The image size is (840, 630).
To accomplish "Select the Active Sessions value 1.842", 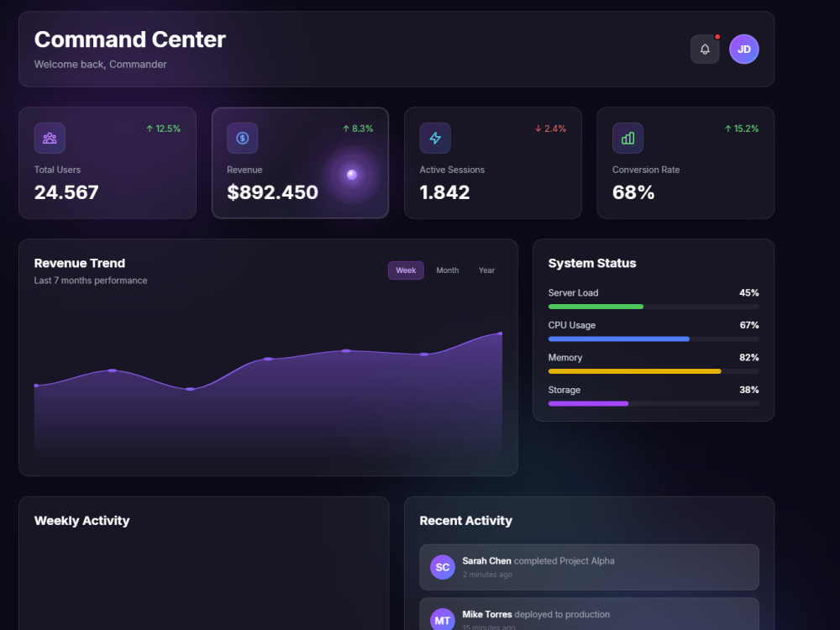I will click(444, 192).
